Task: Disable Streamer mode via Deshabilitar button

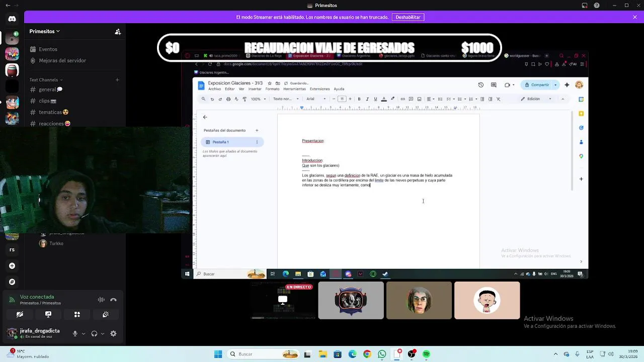Action: [x=408, y=17]
